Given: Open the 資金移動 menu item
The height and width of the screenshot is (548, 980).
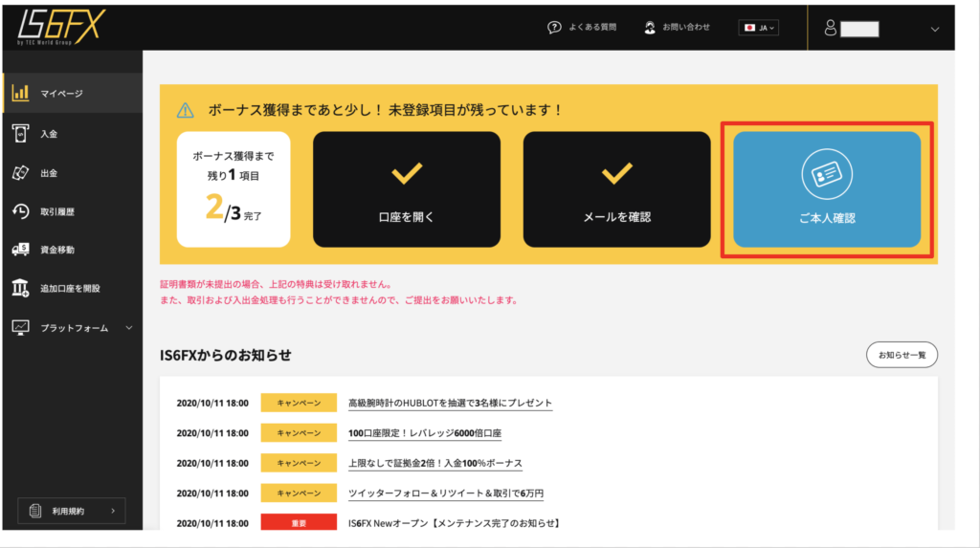Looking at the screenshot, I should pyautogui.click(x=73, y=250).
